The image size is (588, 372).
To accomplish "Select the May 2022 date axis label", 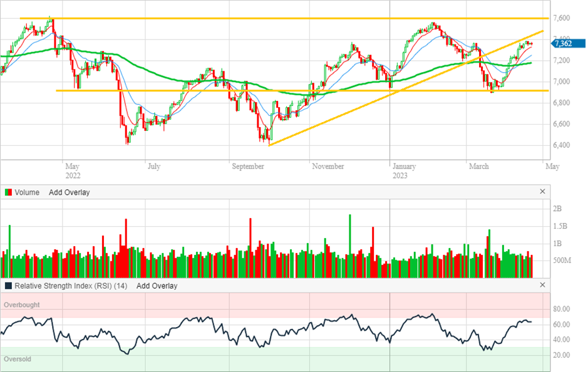I will pyautogui.click(x=73, y=170).
